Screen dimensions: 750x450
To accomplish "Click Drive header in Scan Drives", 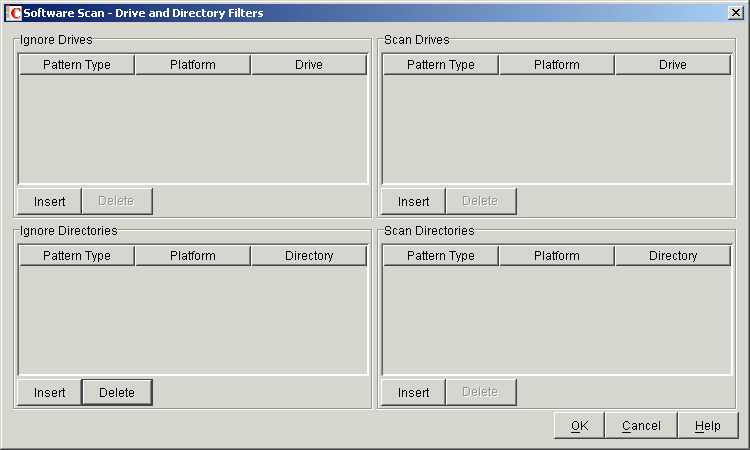I will pyautogui.click(x=673, y=65).
